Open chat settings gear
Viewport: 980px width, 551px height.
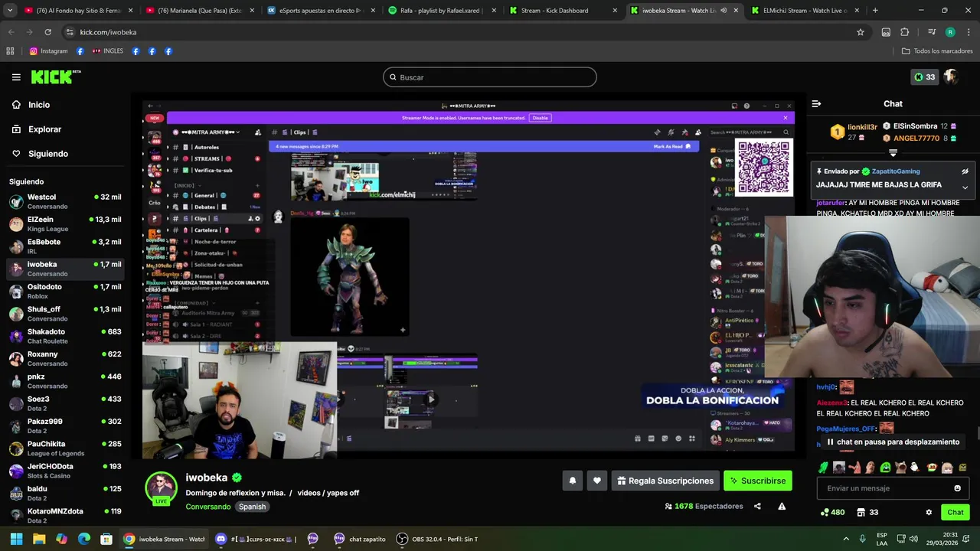[x=929, y=513]
